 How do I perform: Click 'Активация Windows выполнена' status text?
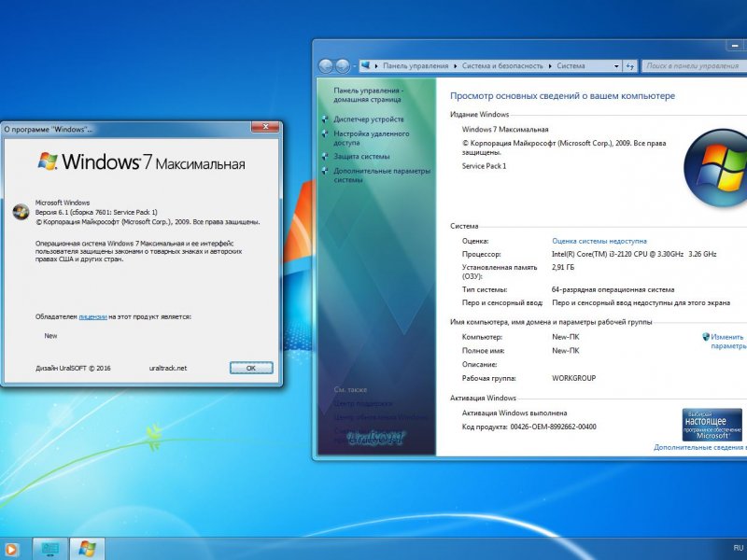(514, 413)
